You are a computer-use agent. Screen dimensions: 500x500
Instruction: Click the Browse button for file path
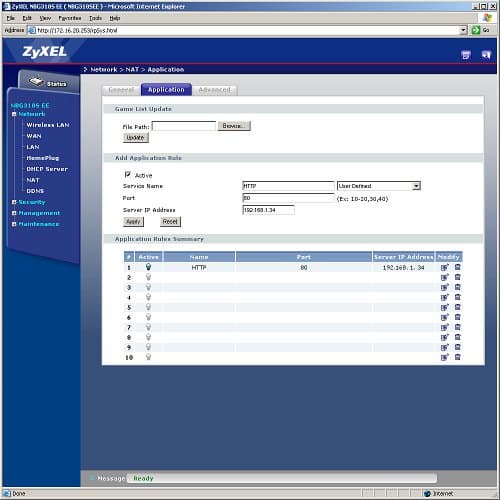tap(234, 126)
